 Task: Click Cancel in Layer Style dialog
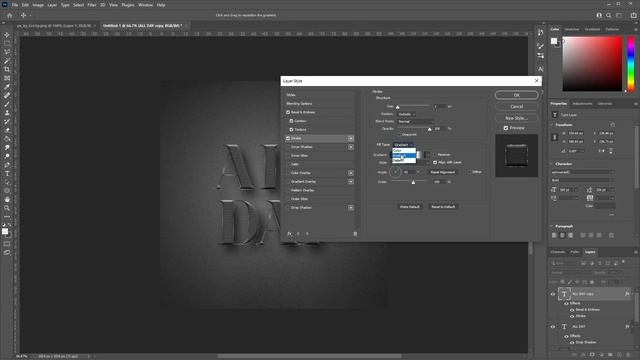tap(516, 107)
